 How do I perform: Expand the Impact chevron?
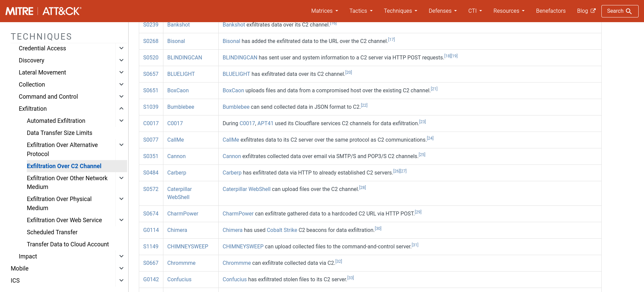pyautogui.click(x=121, y=256)
